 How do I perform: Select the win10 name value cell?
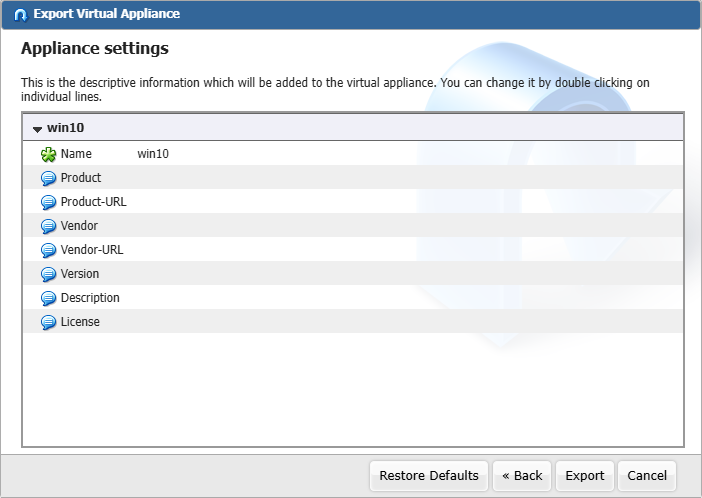(x=153, y=154)
